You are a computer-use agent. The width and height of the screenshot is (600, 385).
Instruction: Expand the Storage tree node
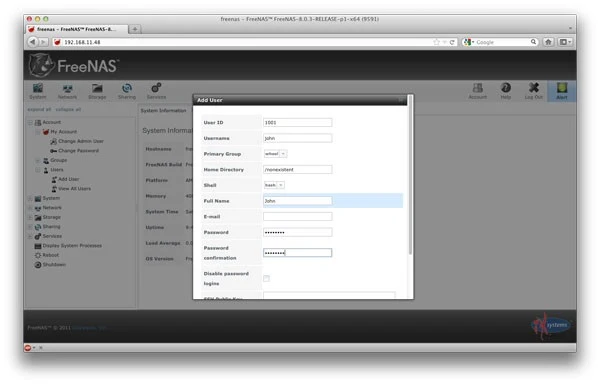pyautogui.click(x=30, y=217)
